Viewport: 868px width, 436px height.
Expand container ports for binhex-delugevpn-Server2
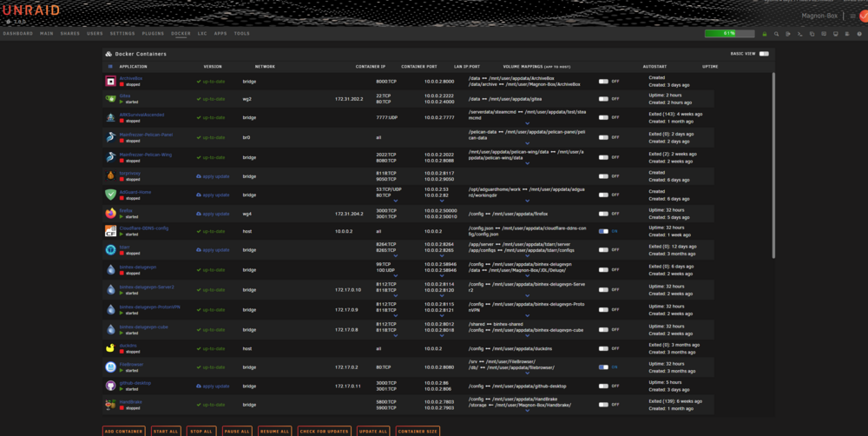395,296
